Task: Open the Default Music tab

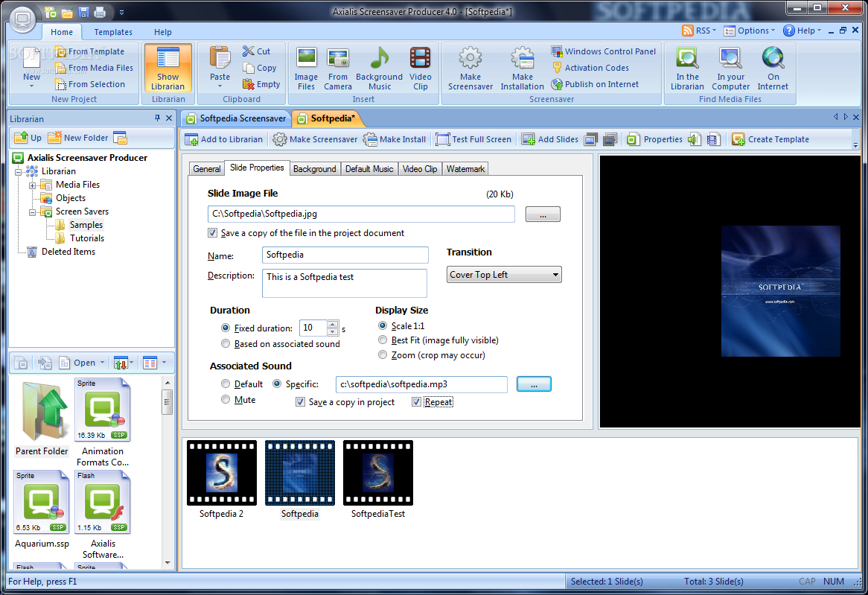Action: point(369,169)
